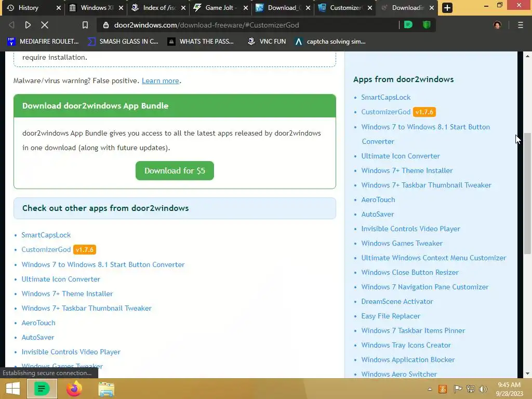Open Ultimate Windows Context Menu Customizer sidebar link
Screen dimensions: 532x399
click(434, 258)
